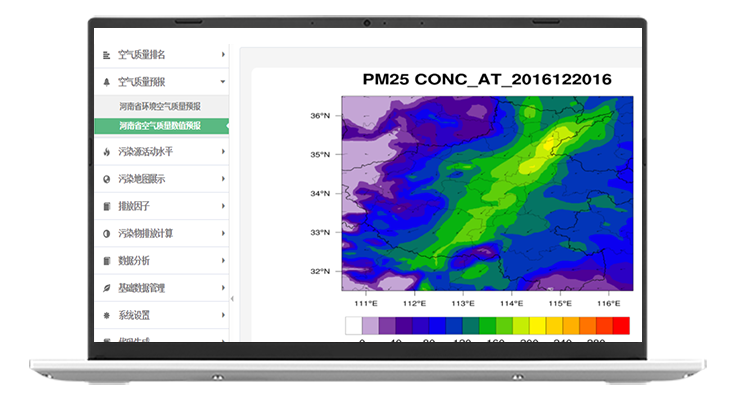Expand 空气质量排名 with its right arrow
Image resolution: width=736 pixels, height=400 pixels.
222,55
